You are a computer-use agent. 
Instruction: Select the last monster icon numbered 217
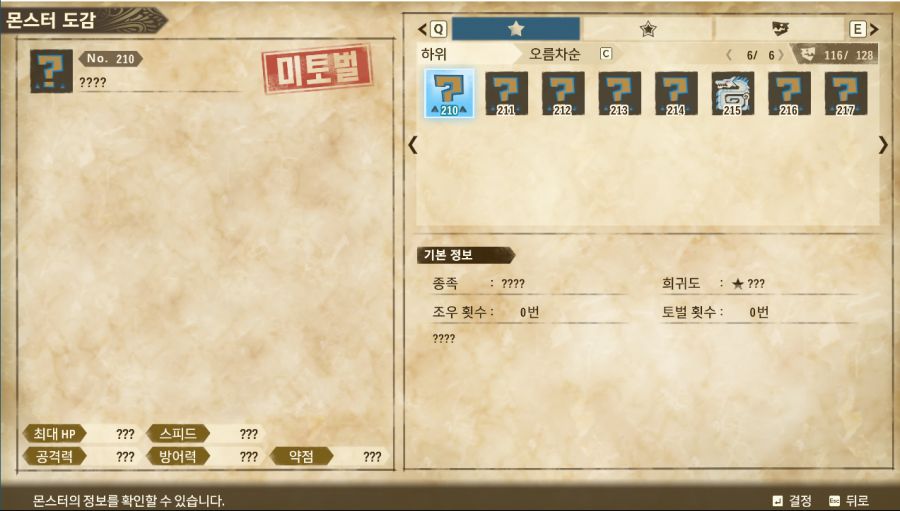pyautogui.click(x=846, y=94)
